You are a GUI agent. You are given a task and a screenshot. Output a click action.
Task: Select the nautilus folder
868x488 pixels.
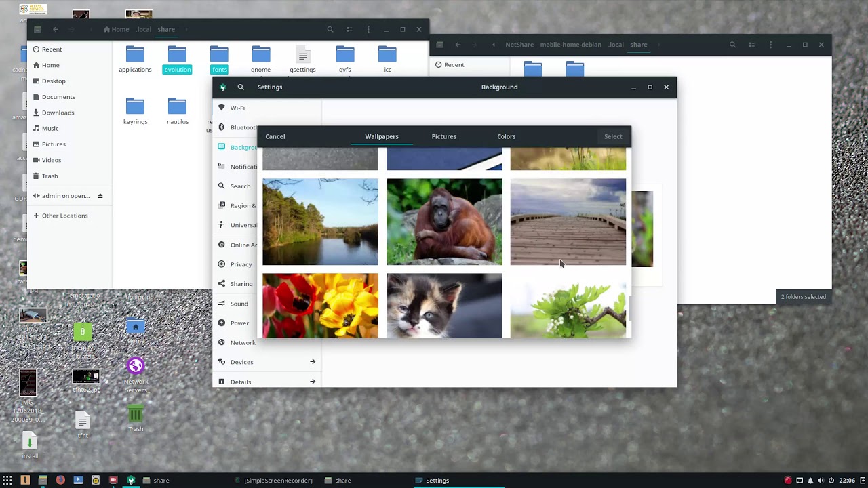tap(177, 112)
